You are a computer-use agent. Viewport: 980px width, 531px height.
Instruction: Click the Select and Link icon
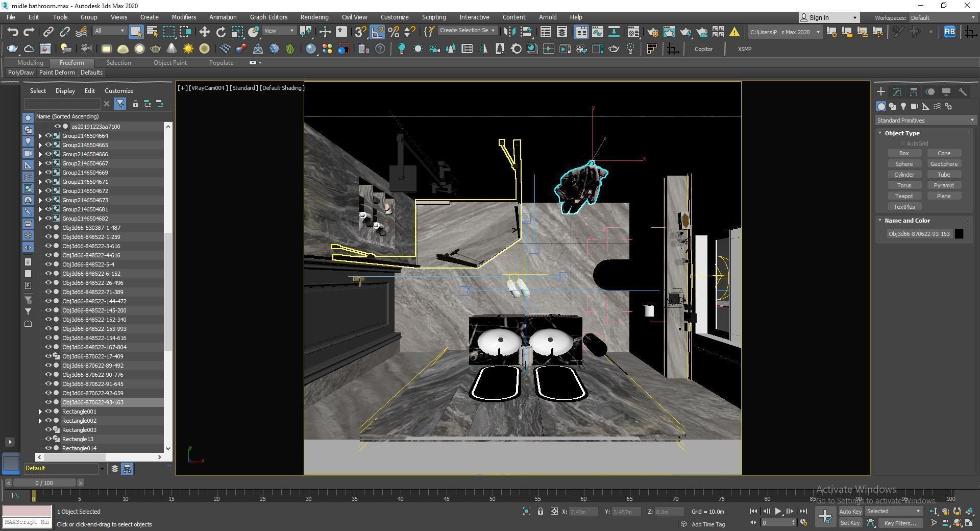pos(48,32)
